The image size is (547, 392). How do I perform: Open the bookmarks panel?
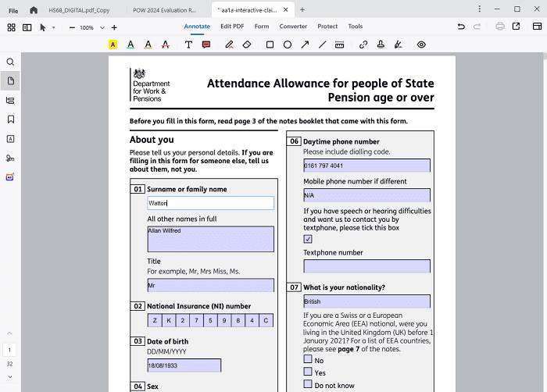(11, 119)
